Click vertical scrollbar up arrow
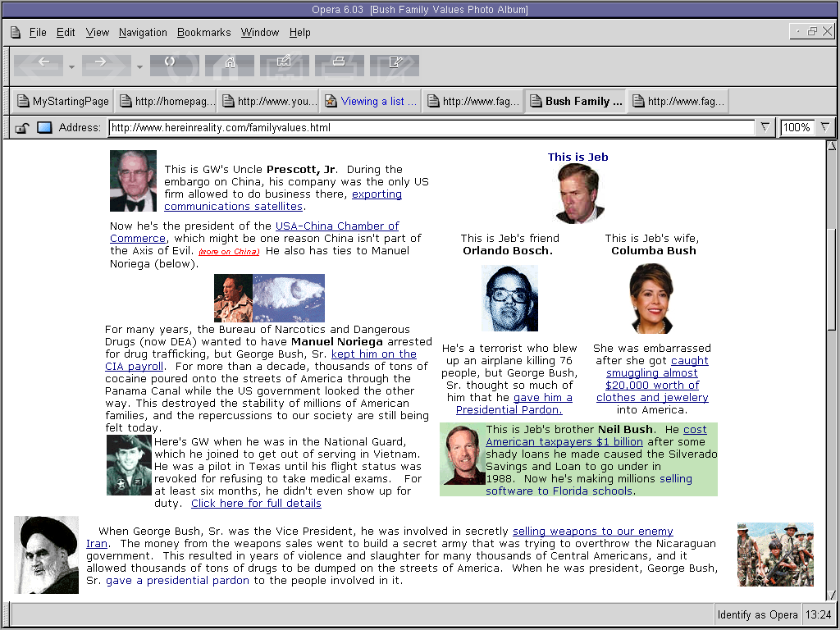Image resolution: width=840 pixels, height=630 pixels. coord(832,146)
